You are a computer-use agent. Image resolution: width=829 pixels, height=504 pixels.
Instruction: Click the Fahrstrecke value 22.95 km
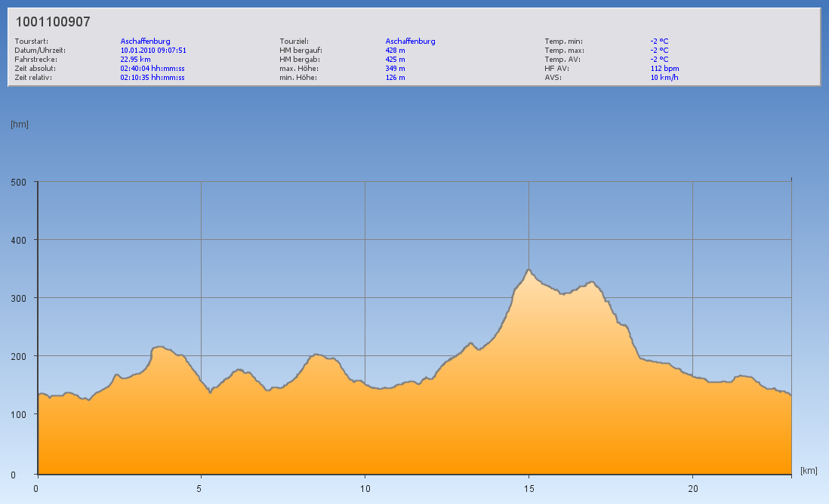pos(135,59)
